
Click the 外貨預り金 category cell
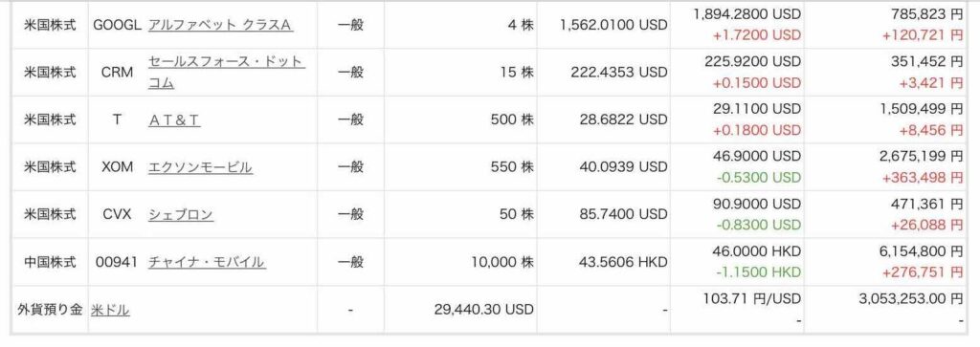(x=50, y=310)
